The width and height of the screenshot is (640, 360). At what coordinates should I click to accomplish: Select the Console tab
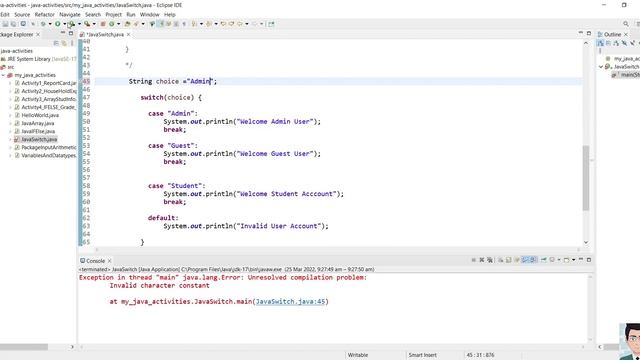click(x=96, y=261)
